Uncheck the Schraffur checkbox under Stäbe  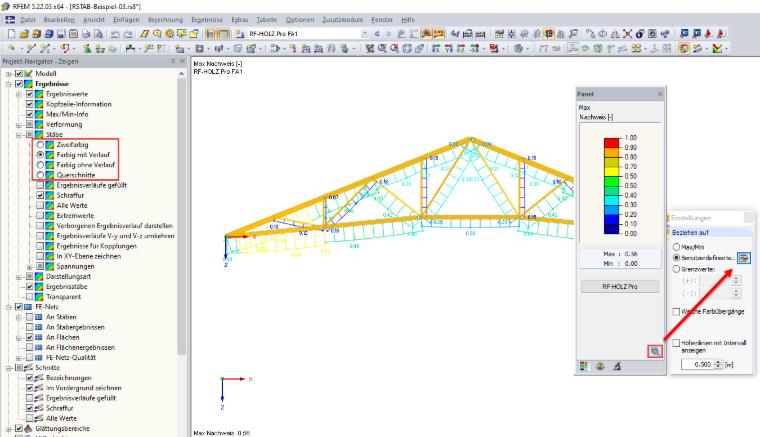[x=40, y=196]
